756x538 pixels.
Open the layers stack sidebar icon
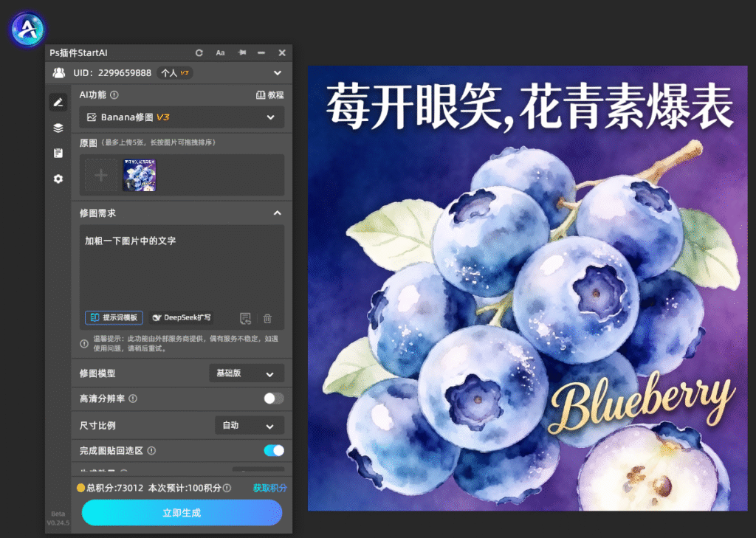(x=58, y=128)
